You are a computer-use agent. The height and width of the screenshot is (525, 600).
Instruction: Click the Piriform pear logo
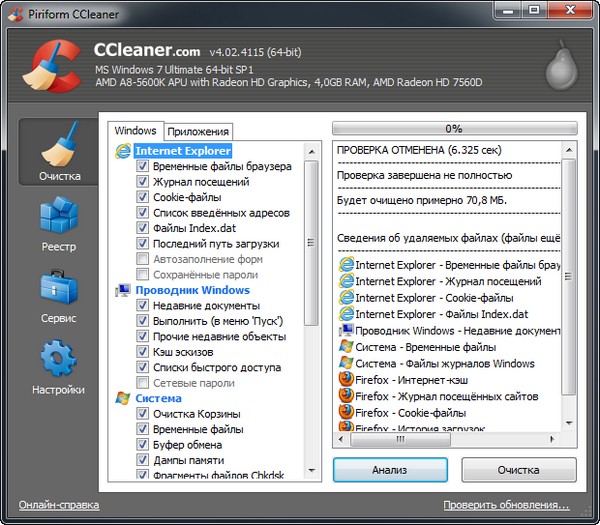(x=561, y=66)
